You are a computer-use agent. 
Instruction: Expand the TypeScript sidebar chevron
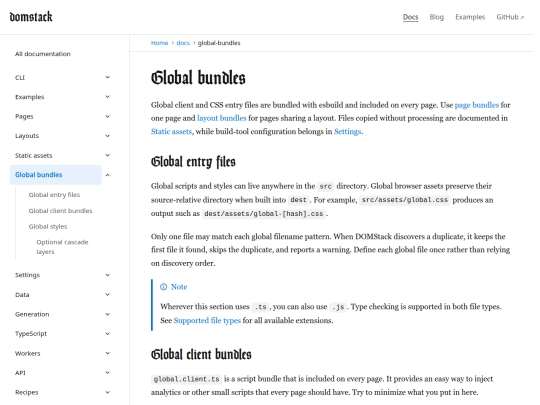tap(107, 333)
